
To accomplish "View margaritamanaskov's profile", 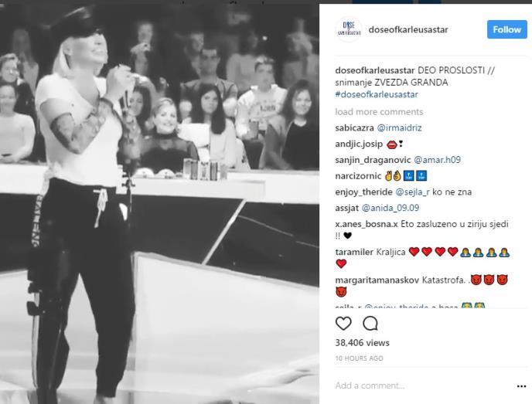I will (x=377, y=280).
